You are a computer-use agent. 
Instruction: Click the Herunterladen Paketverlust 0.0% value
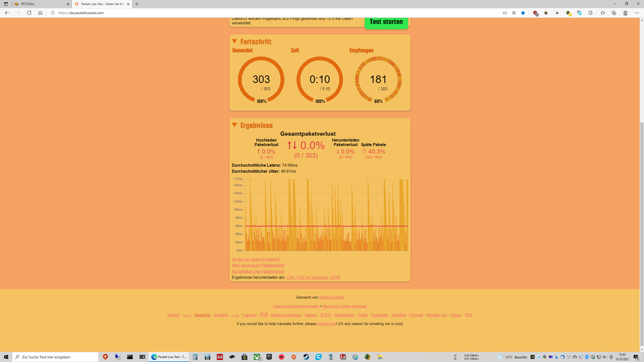[x=346, y=151]
